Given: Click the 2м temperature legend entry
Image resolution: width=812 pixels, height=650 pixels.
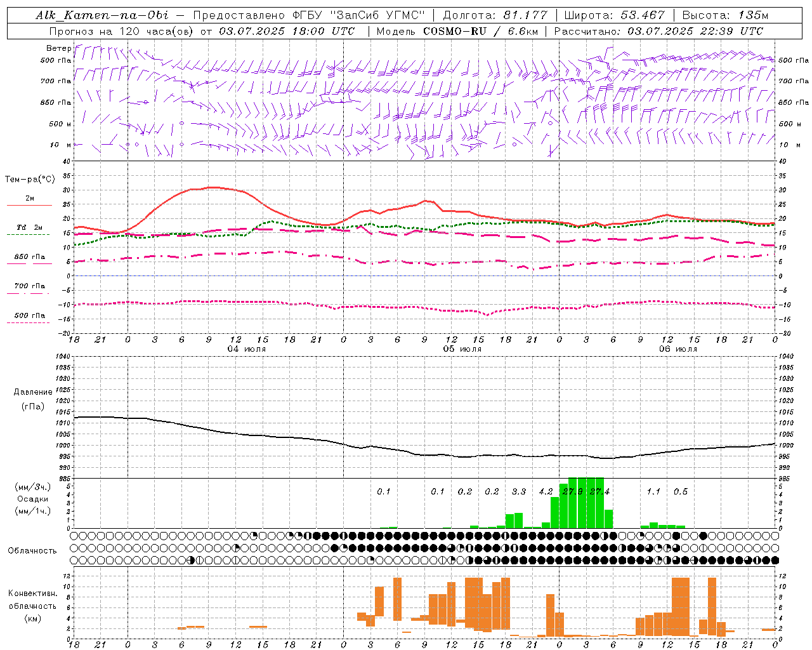Looking at the screenshot, I should (x=30, y=199).
